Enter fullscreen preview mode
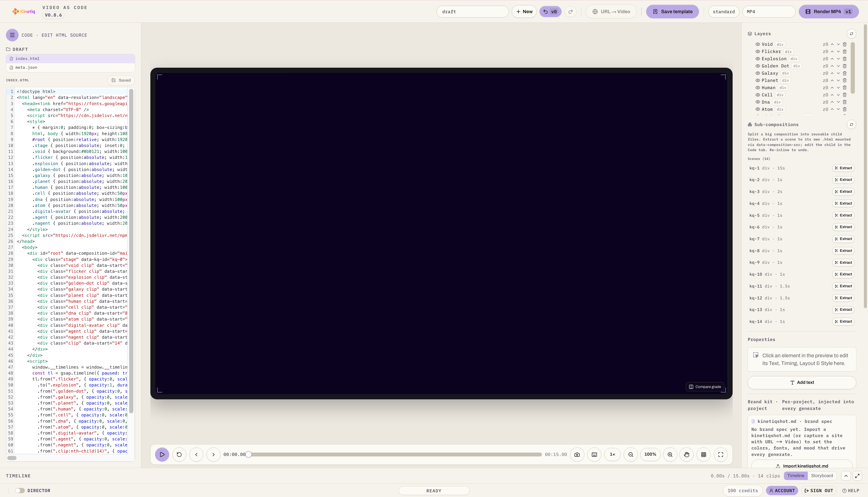 (x=720, y=454)
